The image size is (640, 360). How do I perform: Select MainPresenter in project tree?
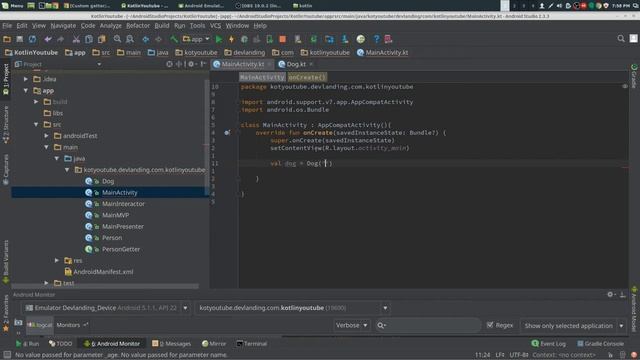point(122,227)
